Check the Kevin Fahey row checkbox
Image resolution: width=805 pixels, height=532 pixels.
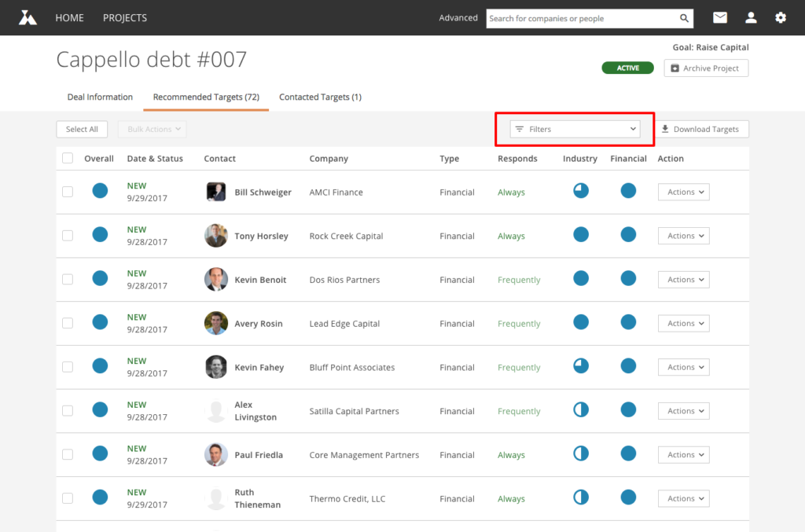68,367
